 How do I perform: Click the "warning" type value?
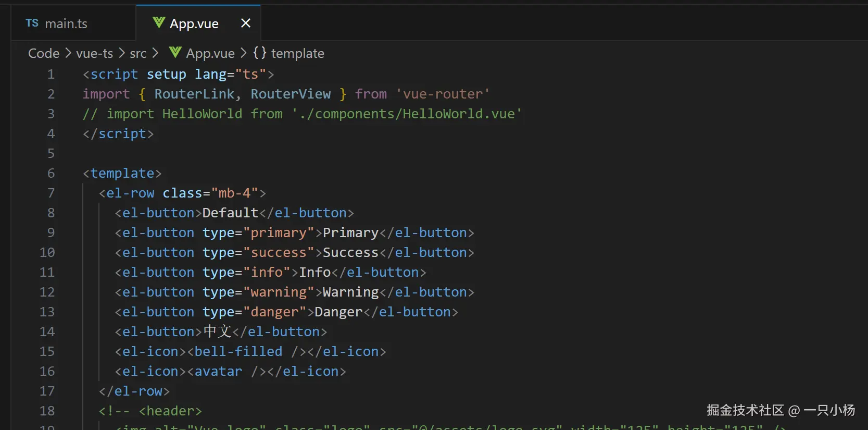tap(279, 292)
